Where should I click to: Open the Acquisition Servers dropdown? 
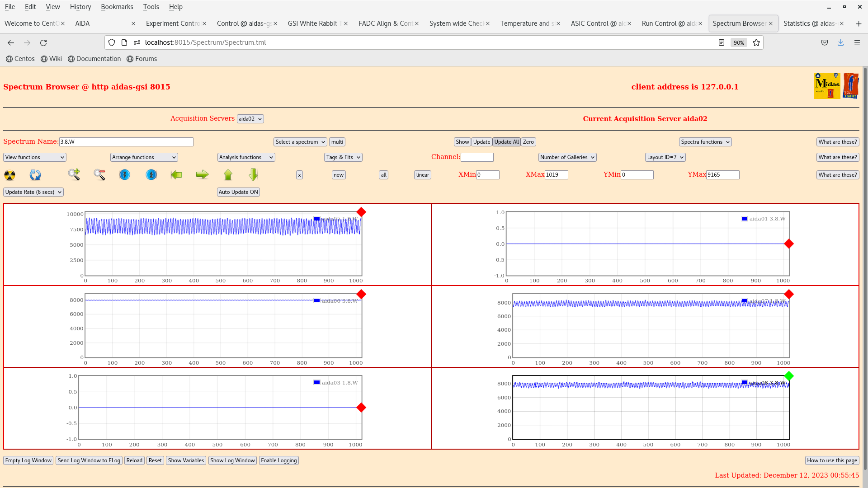(250, 118)
